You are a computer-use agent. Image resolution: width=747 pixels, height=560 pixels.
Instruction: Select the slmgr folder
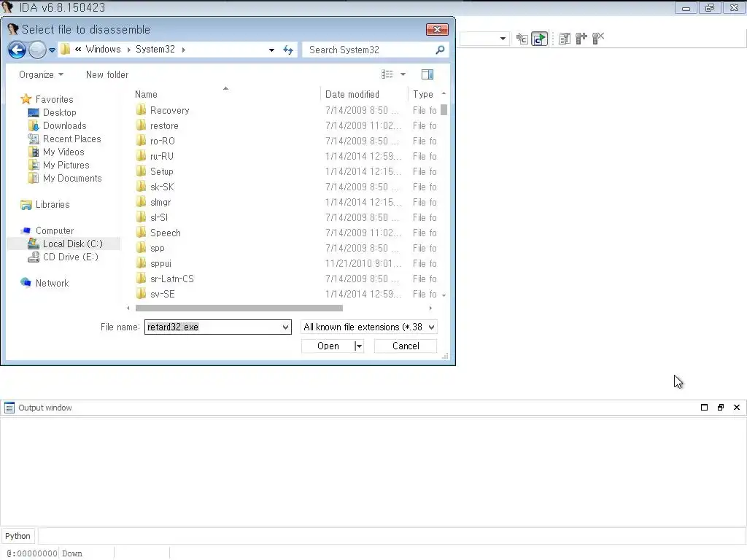coord(160,203)
